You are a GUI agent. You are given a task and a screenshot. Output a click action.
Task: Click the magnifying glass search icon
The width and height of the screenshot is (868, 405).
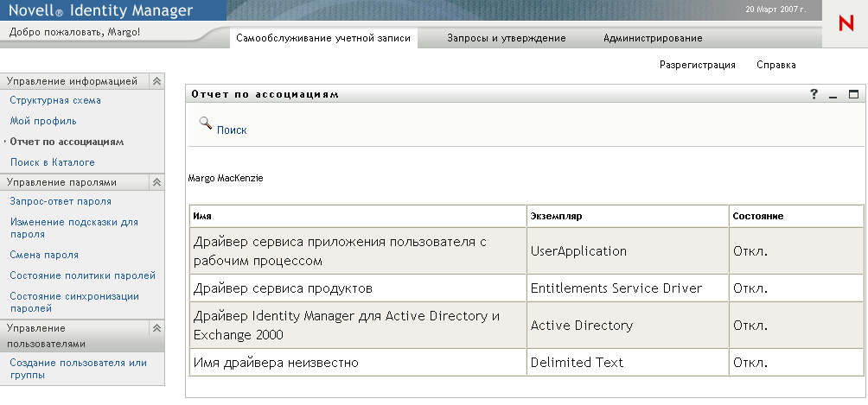tap(206, 123)
